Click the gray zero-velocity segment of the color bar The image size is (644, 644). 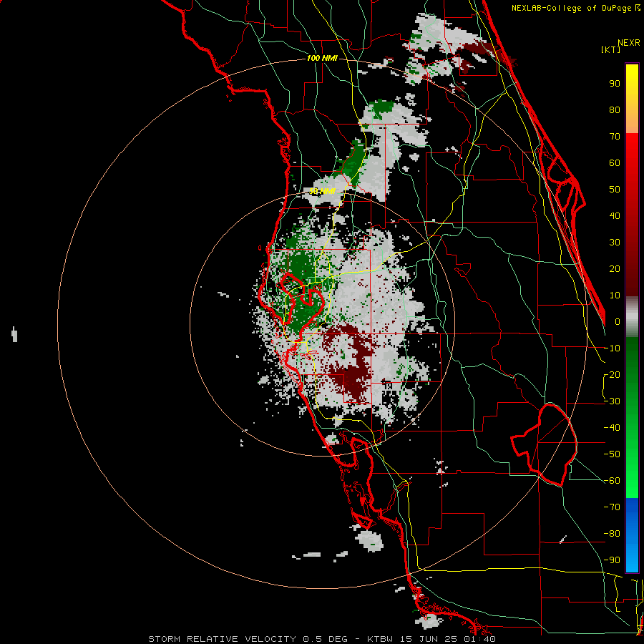click(632, 316)
